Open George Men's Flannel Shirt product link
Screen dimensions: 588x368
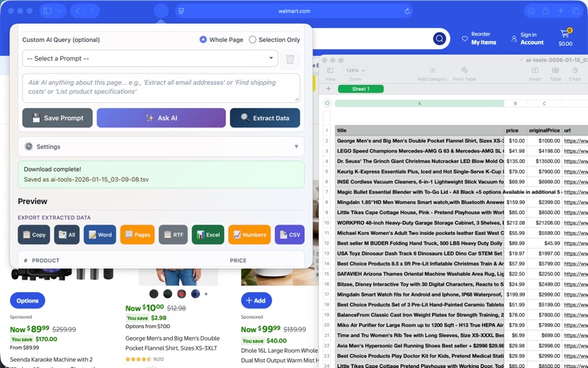tap(173, 343)
